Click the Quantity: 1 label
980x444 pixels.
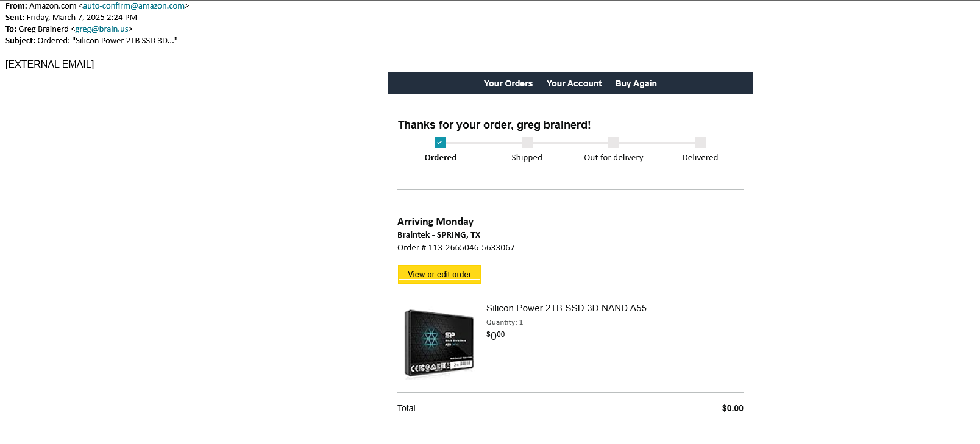(x=504, y=322)
